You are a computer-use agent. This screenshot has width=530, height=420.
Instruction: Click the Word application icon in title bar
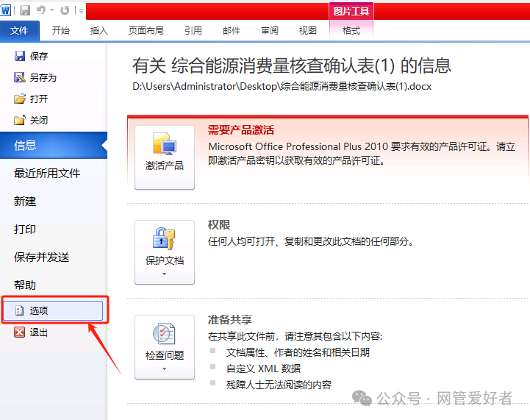[5, 10]
